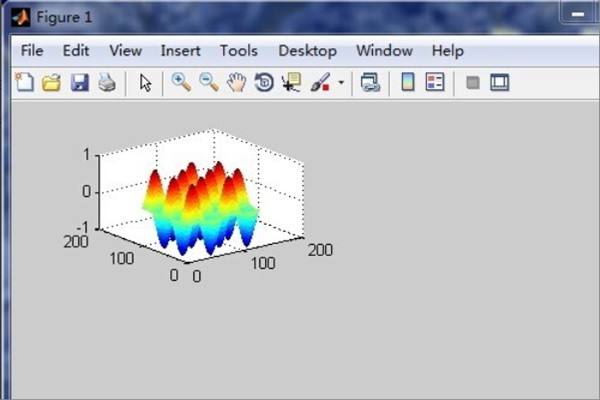Enable the Rotate 3D tool
600x400 pixels.
click(x=264, y=82)
